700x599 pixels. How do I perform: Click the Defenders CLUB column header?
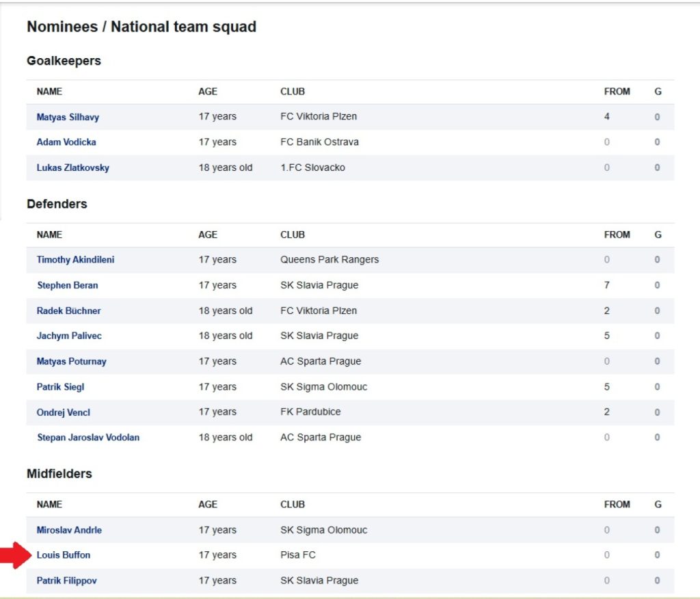[x=293, y=235]
